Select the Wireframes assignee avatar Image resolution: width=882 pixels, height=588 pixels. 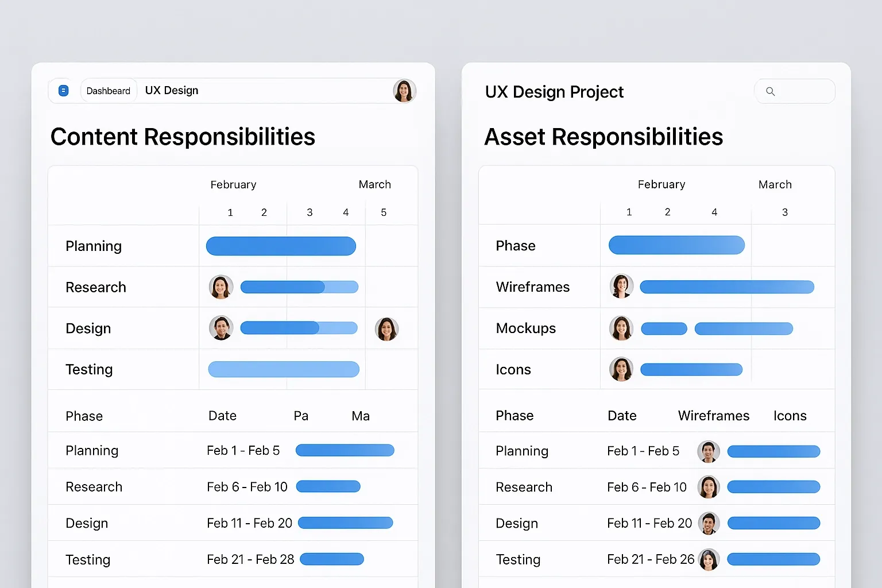tap(621, 287)
